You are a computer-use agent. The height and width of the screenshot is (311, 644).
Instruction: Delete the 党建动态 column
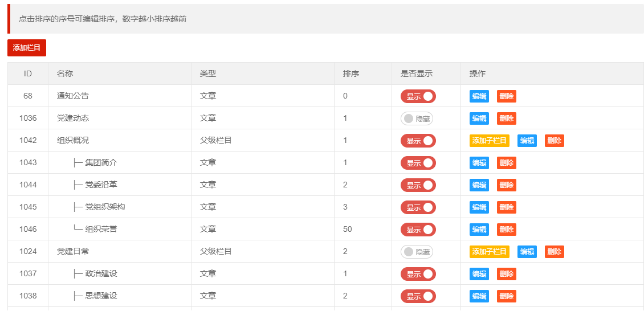(x=506, y=118)
